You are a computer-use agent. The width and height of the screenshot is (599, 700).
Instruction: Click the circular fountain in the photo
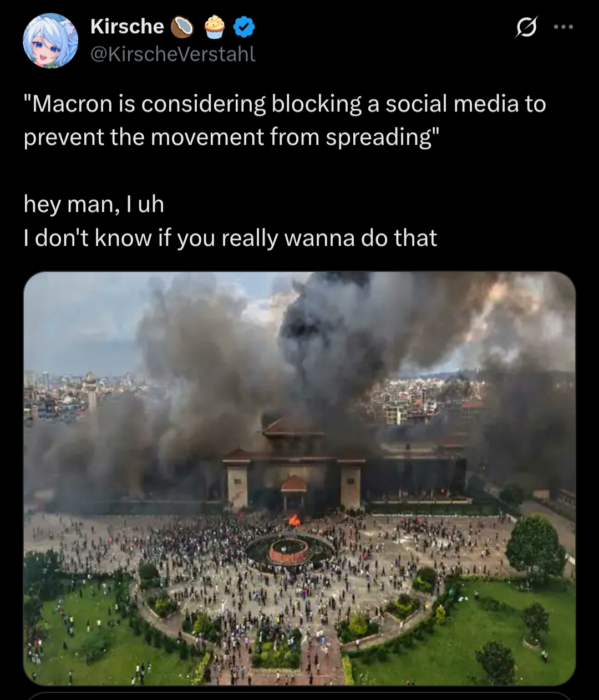(x=290, y=550)
